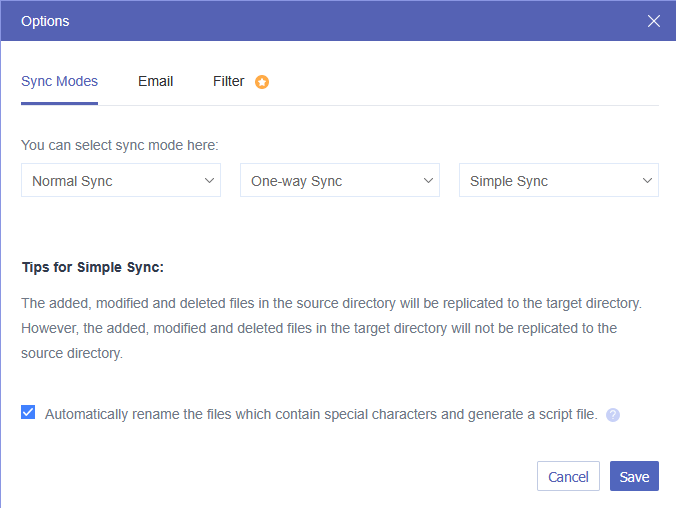Uncheck the automatically rename files checkbox

coord(28,413)
